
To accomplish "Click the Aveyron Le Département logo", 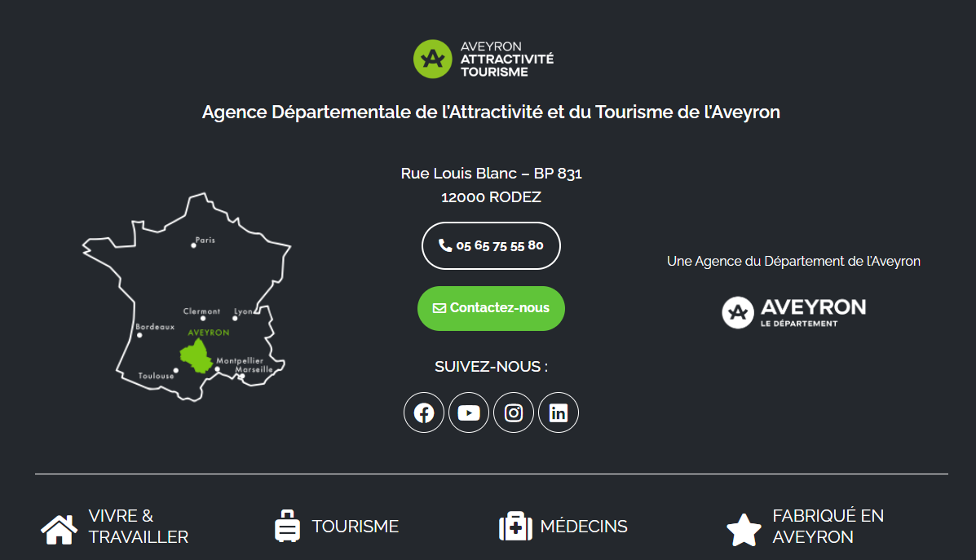I will click(x=793, y=311).
